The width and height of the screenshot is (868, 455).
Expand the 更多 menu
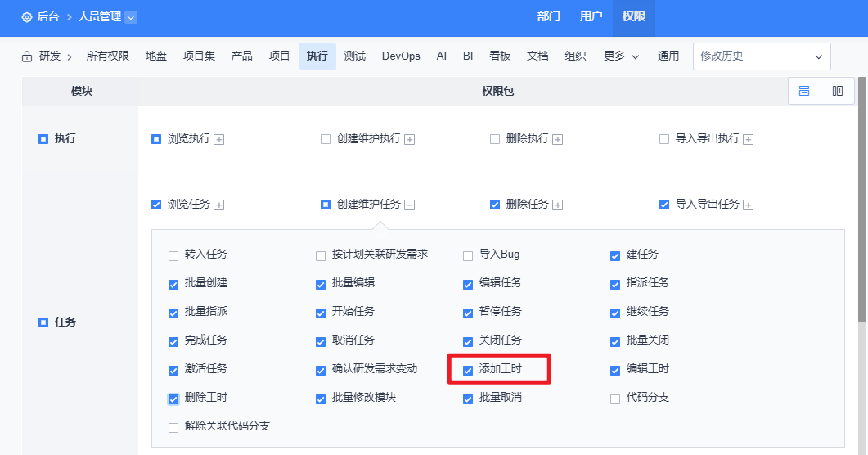click(x=621, y=56)
